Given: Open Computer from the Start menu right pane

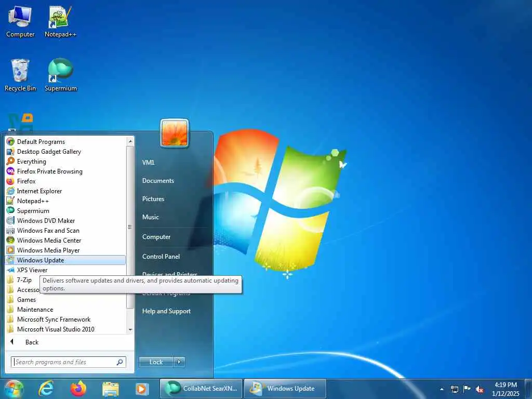Looking at the screenshot, I should (x=156, y=237).
